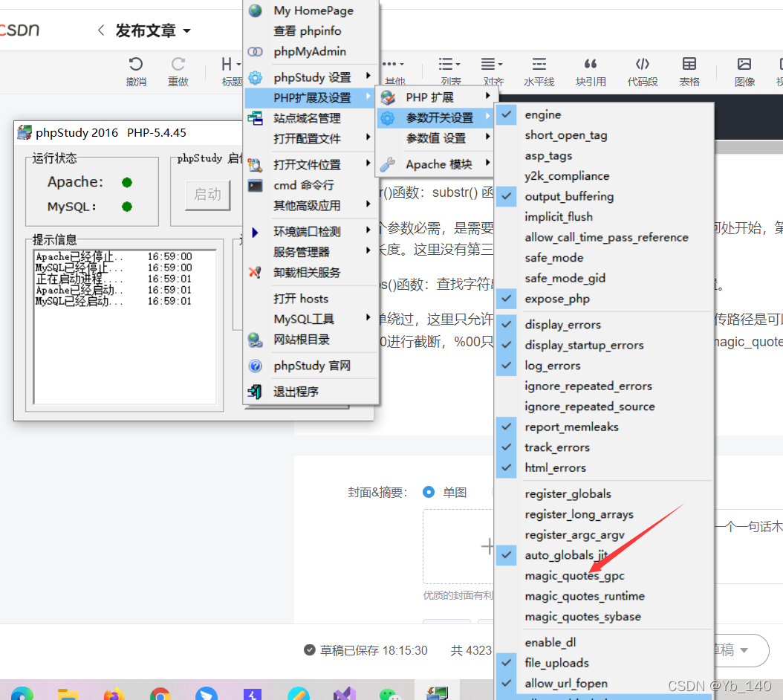Open Visual Studio from the taskbar
Image resolution: width=783 pixels, height=700 pixels.
click(345, 694)
